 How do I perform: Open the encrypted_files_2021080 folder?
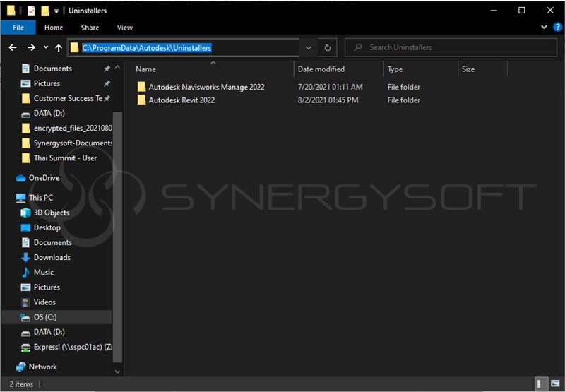(x=73, y=129)
